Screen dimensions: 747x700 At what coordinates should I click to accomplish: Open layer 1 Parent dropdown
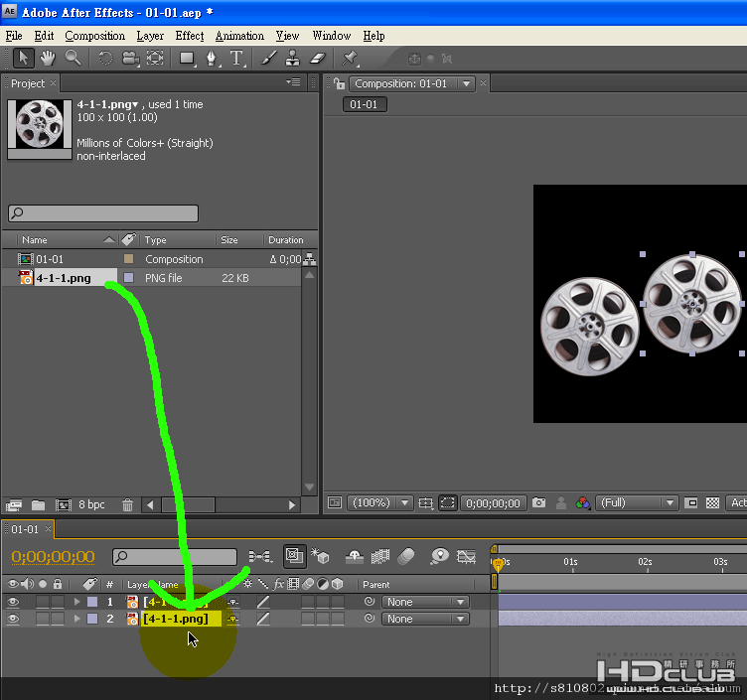click(426, 602)
